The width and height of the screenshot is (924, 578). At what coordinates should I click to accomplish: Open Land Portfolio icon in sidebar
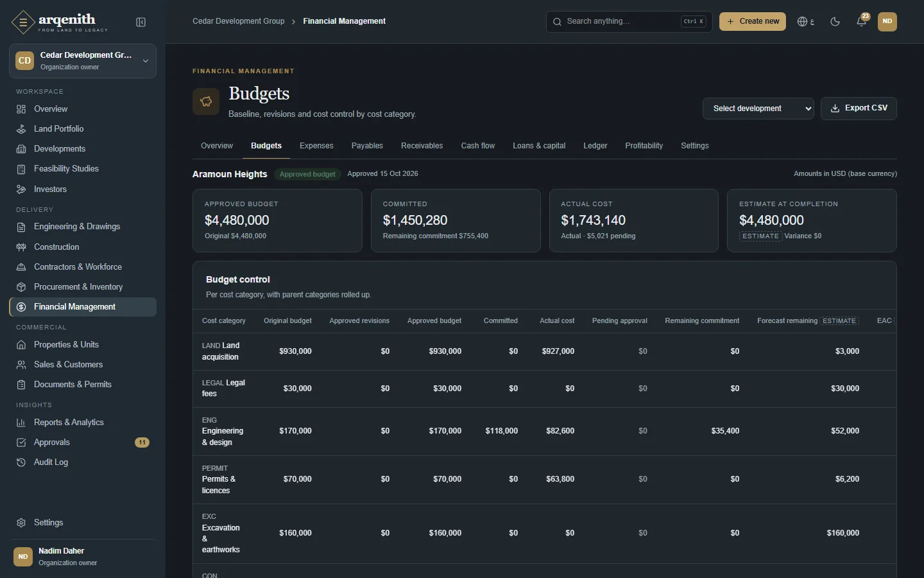[21, 129]
